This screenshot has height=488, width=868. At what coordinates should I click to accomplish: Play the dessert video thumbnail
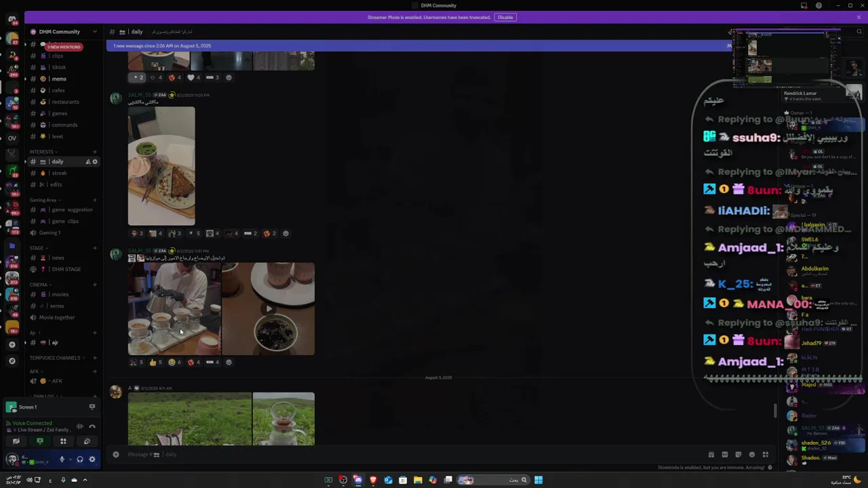pyautogui.click(x=269, y=309)
